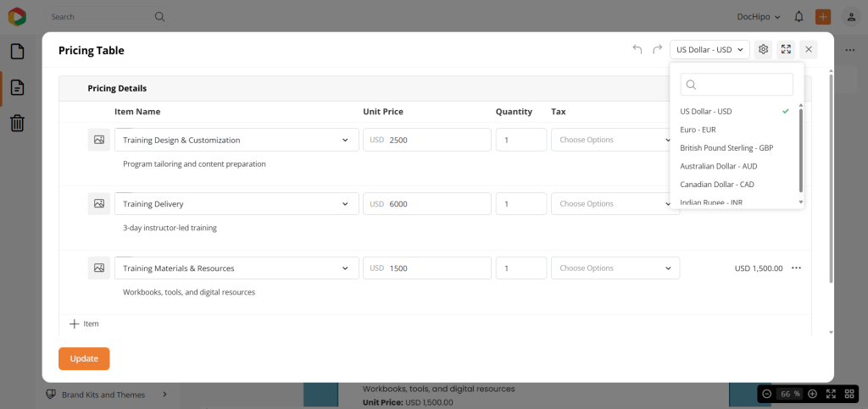The height and width of the screenshot is (409, 868).
Task: Open the US Dollar - USD currency dropdown
Action: click(x=709, y=49)
